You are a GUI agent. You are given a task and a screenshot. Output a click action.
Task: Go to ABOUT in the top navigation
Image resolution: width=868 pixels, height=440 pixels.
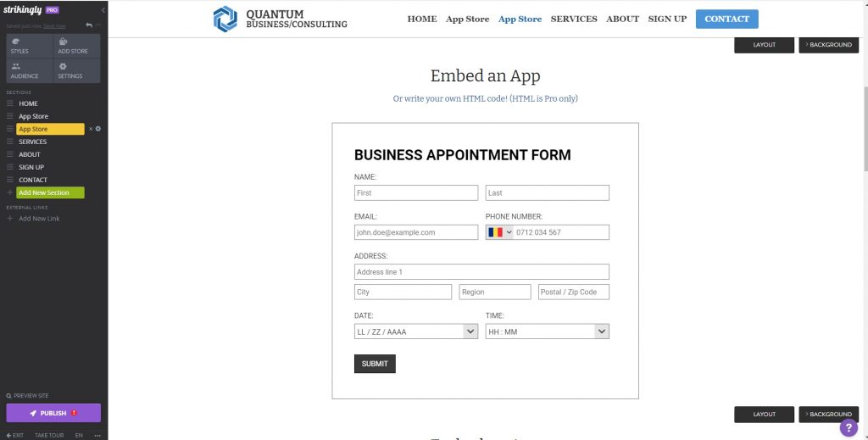click(623, 19)
